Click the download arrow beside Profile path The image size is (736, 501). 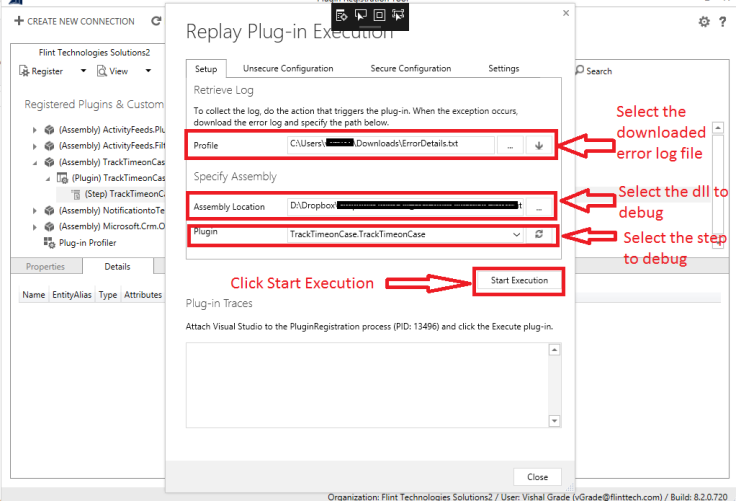(x=539, y=145)
